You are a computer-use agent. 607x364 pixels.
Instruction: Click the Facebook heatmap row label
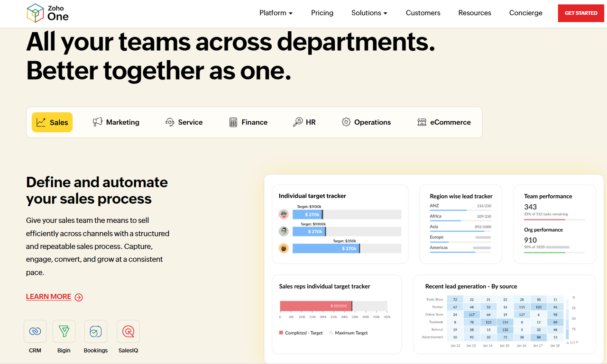(x=436, y=322)
